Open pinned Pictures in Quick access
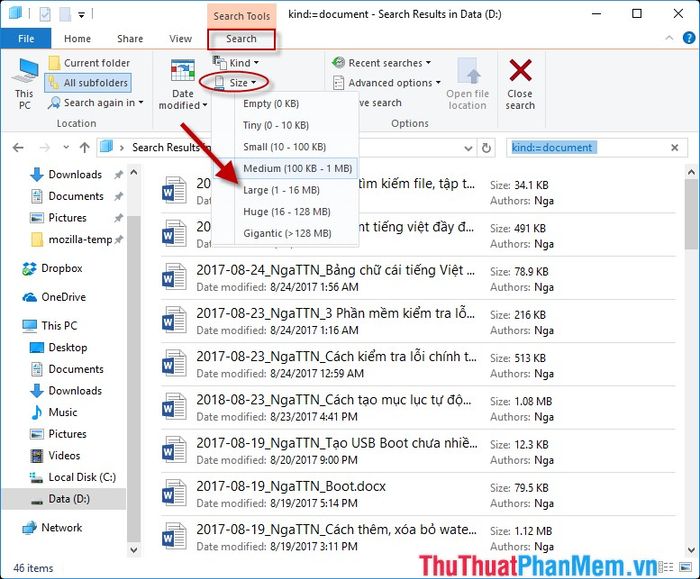 [67, 218]
